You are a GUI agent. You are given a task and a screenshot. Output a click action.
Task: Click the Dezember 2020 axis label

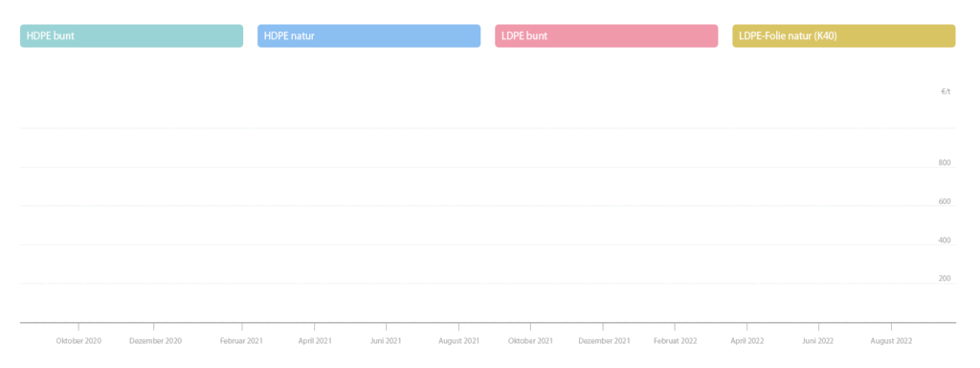(156, 341)
